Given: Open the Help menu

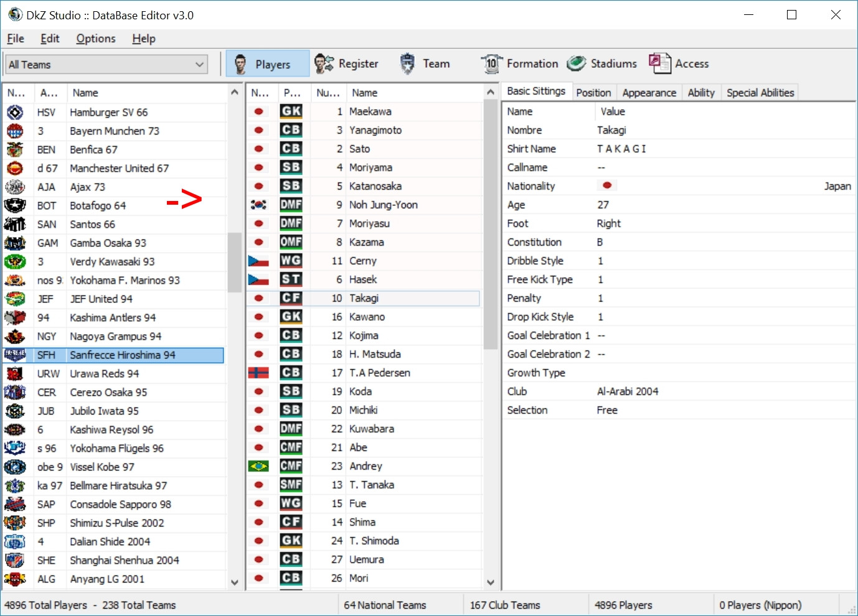Looking at the screenshot, I should tap(144, 39).
